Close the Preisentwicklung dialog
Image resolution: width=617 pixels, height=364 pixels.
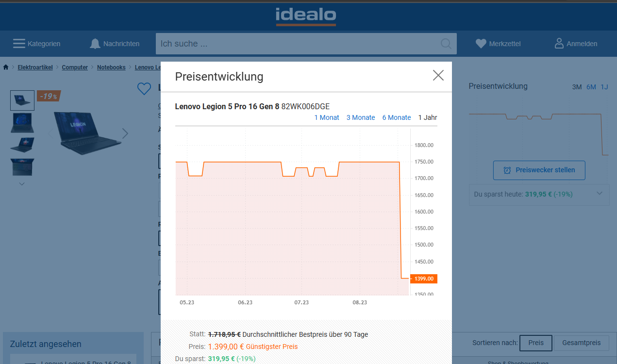[438, 75]
